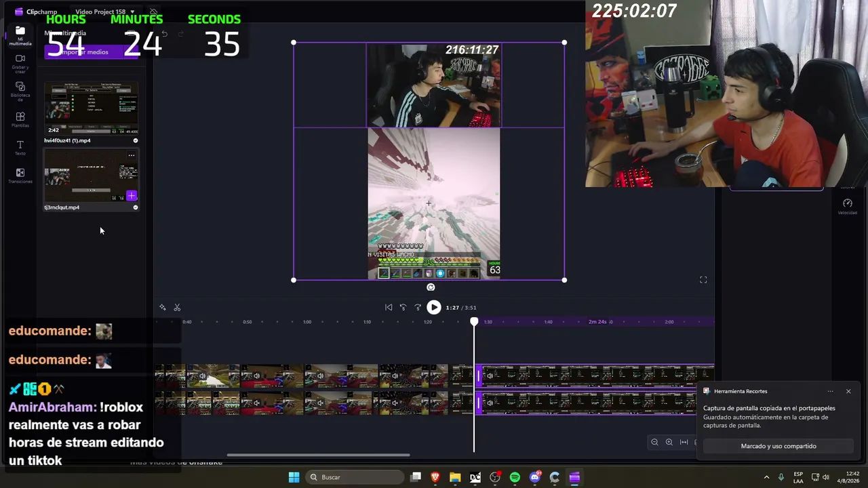The width and height of the screenshot is (868, 488).
Task: Expand the Video Project 158 title dropdown
Action: point(104,12)
